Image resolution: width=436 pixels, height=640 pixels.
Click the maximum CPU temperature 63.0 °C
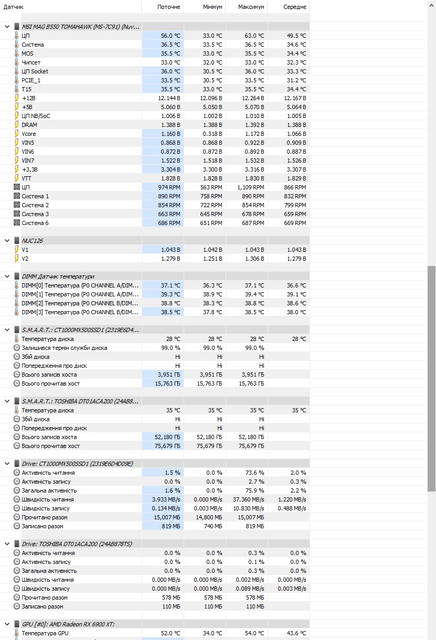(254, 36)
